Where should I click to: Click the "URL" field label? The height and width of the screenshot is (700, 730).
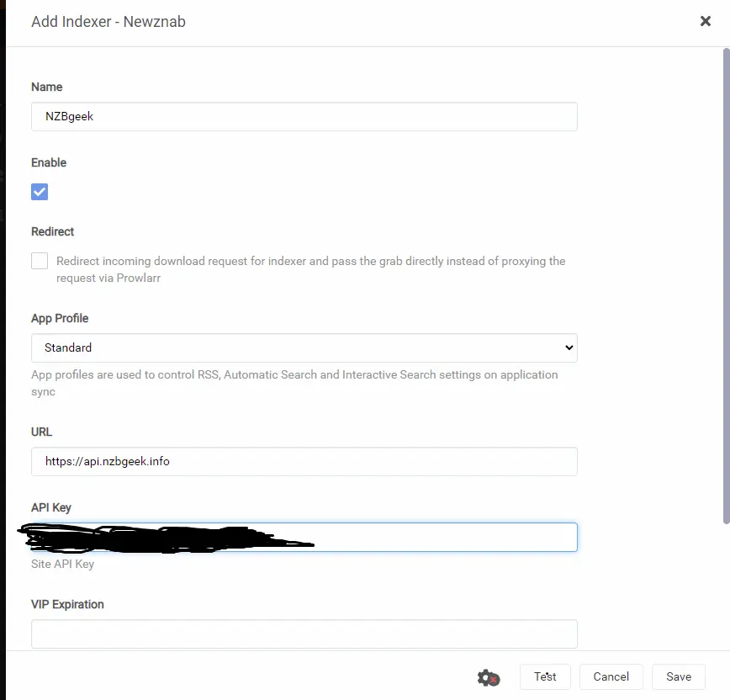pos(41,432)
